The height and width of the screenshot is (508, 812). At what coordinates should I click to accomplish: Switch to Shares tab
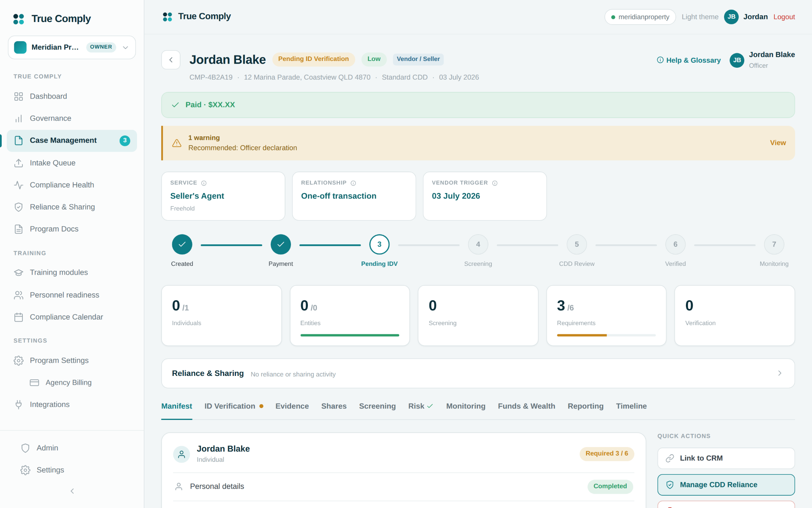[x=334, y=406]
